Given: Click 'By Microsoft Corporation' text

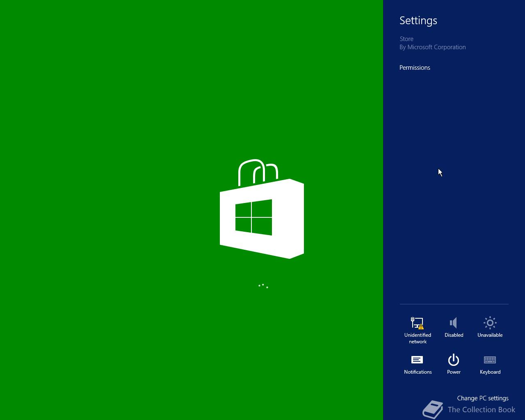Looking at the screenshot, I should coord(433,47).
